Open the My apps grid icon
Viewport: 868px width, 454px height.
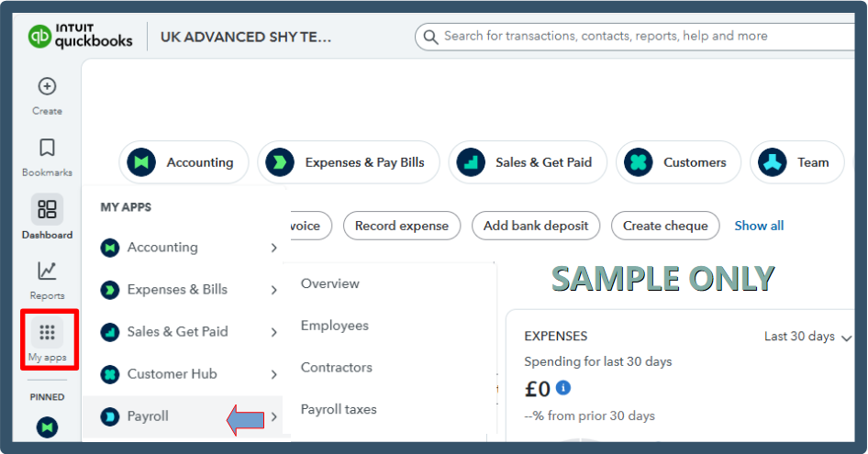coord(47,332)
